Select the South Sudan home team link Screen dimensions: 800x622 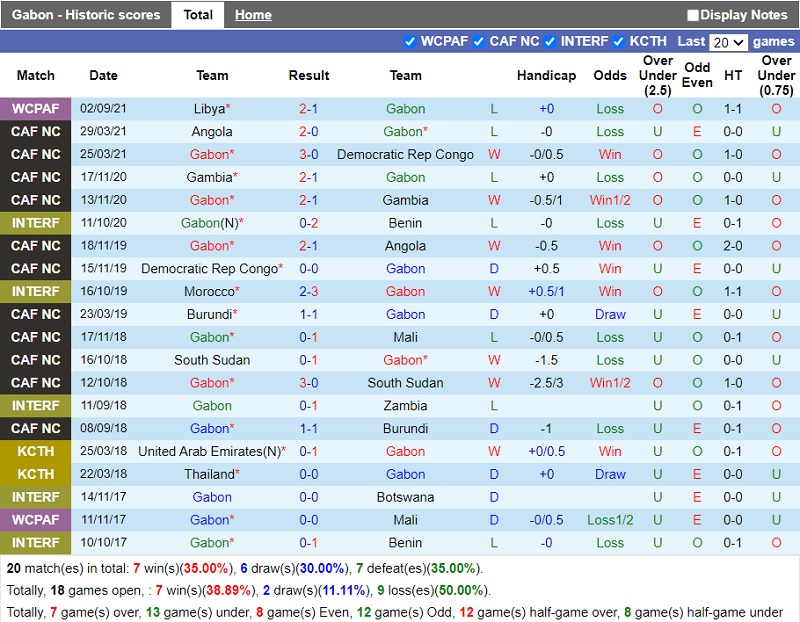(x=212, y=360)
